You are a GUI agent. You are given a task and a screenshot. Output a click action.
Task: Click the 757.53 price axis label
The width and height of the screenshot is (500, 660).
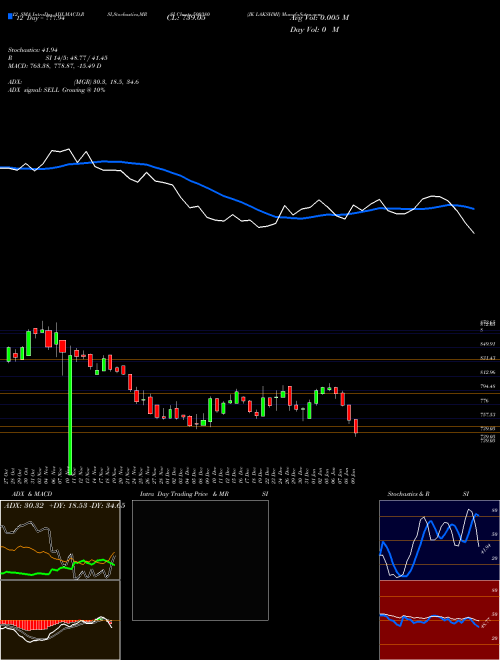[488, 415]
